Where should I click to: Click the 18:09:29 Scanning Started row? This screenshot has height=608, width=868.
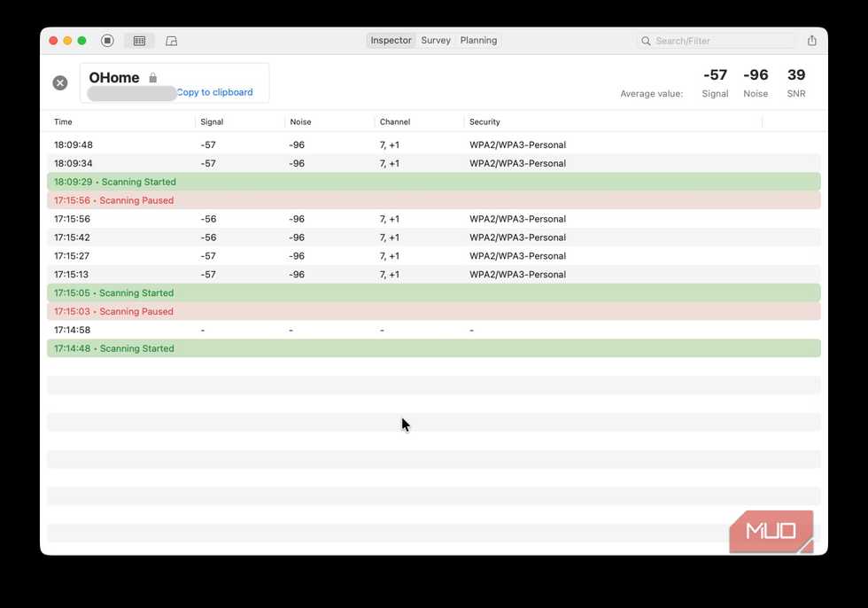click(433, 182)
